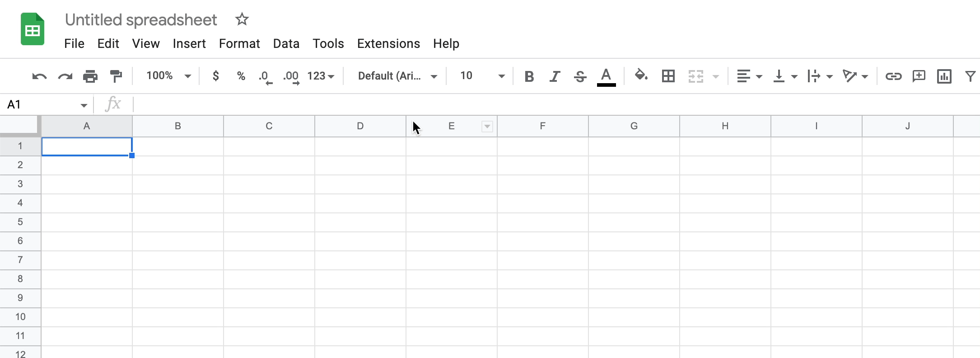Open the text color picker
The image size is (980, 358).
[606, 76]
